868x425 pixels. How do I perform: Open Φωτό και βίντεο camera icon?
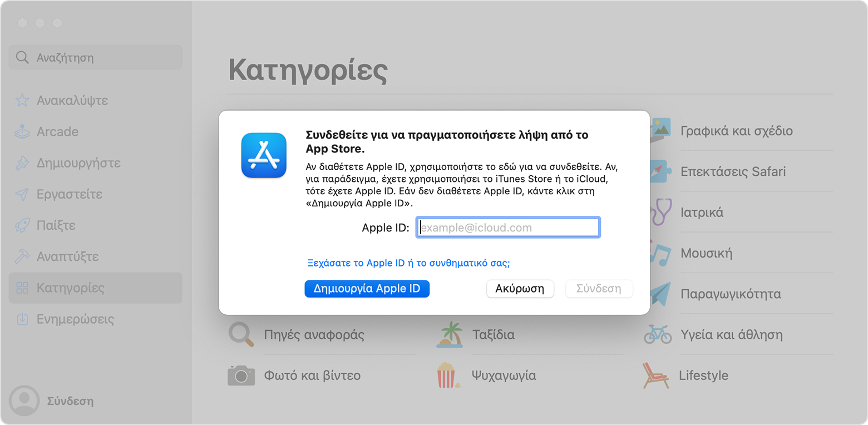(x=241, y=375)
